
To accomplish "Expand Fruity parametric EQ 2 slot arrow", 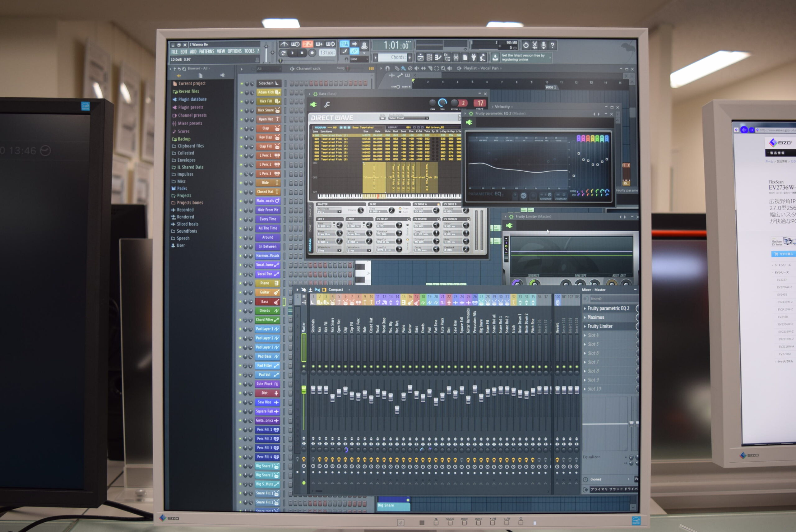I will [585, 308].
